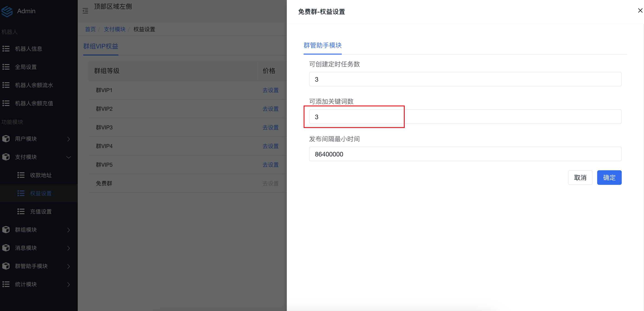
Task: Collapse the 支付模块 submenu chevron
Action: pyautogui.click(x=68, y=157)
